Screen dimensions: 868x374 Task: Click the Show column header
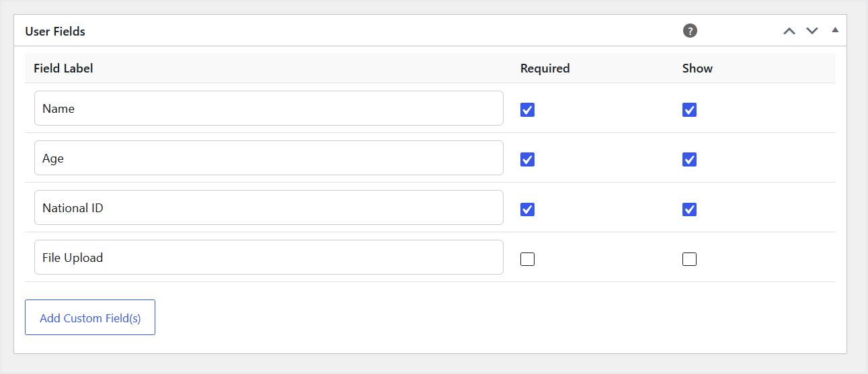point(697,68)
